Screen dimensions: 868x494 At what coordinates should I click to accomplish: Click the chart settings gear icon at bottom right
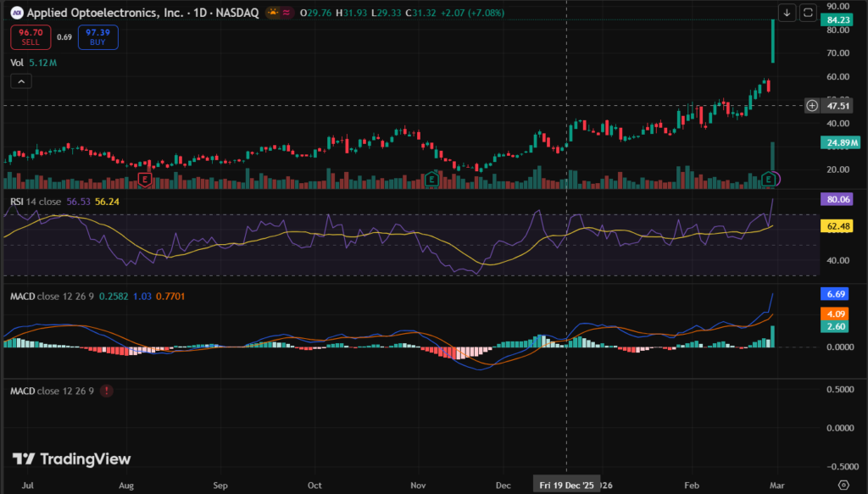tap(843, 484)
